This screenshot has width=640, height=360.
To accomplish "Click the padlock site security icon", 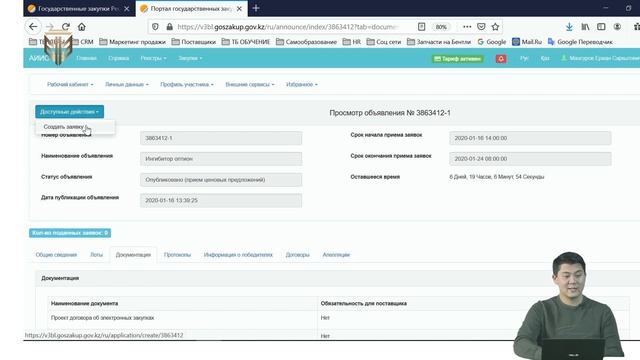I will (169, 27).
